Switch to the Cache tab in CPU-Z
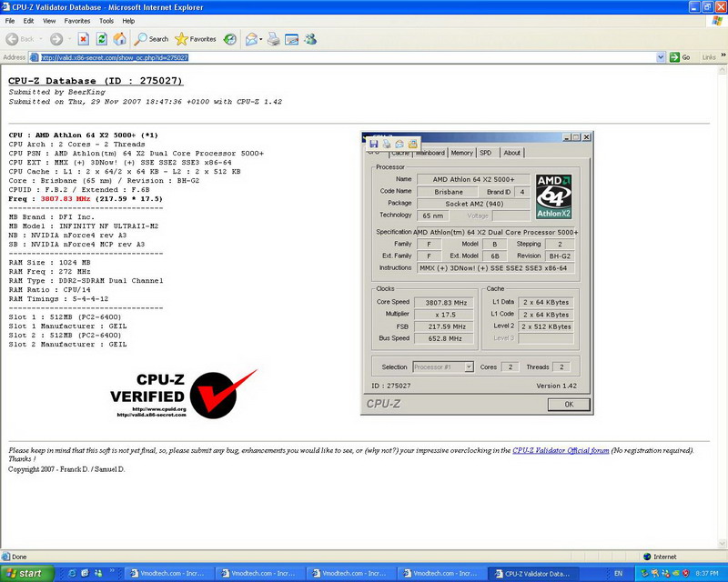 tap(399, 153)
